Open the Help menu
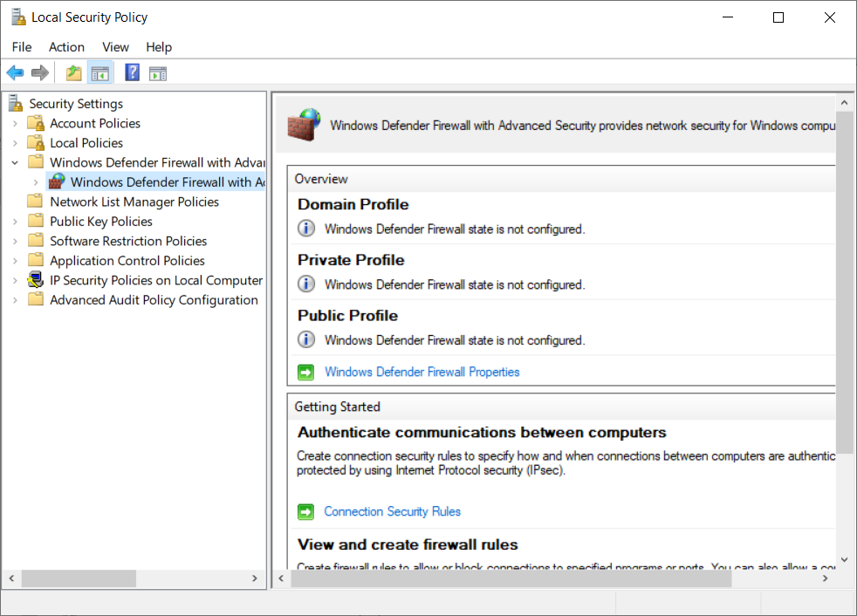The height and width of the screenshot is (616, 857). pos(159,47)
